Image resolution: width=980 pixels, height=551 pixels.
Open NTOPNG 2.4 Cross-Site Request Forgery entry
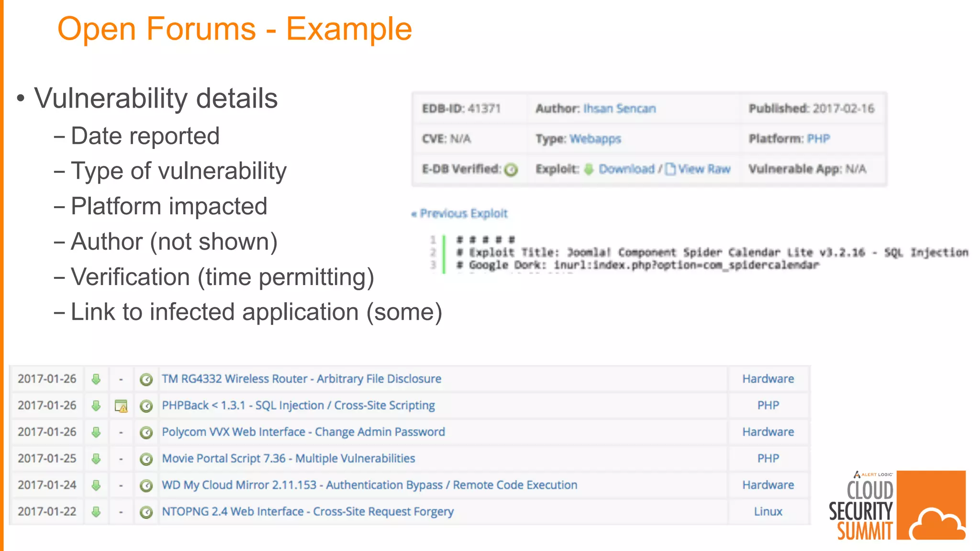click(x=308, y=512)
